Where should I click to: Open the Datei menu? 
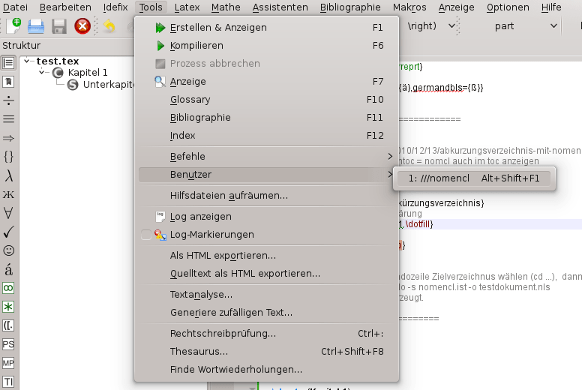pos(15,7)
